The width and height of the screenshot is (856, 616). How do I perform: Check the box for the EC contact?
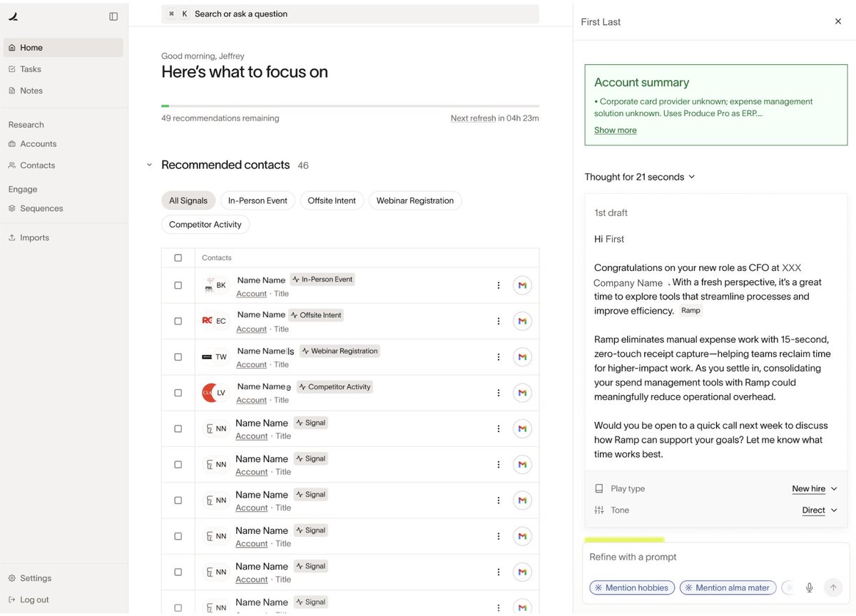[178, 321]
